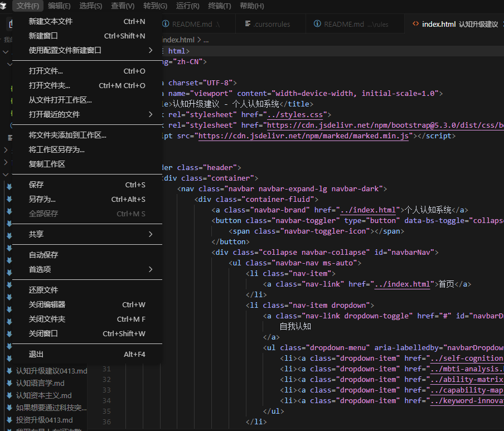This screenshot has height=431, width=504.
Task: Click index.html in the breadcrumb
Action: (178, 40)
